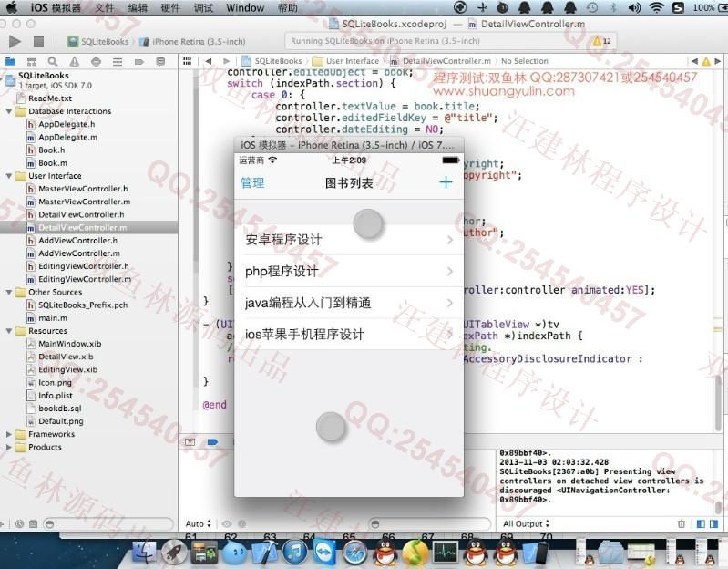Open book java编程从入门到精通
This screenshot has height=569, width=728.
coord(349,303)
